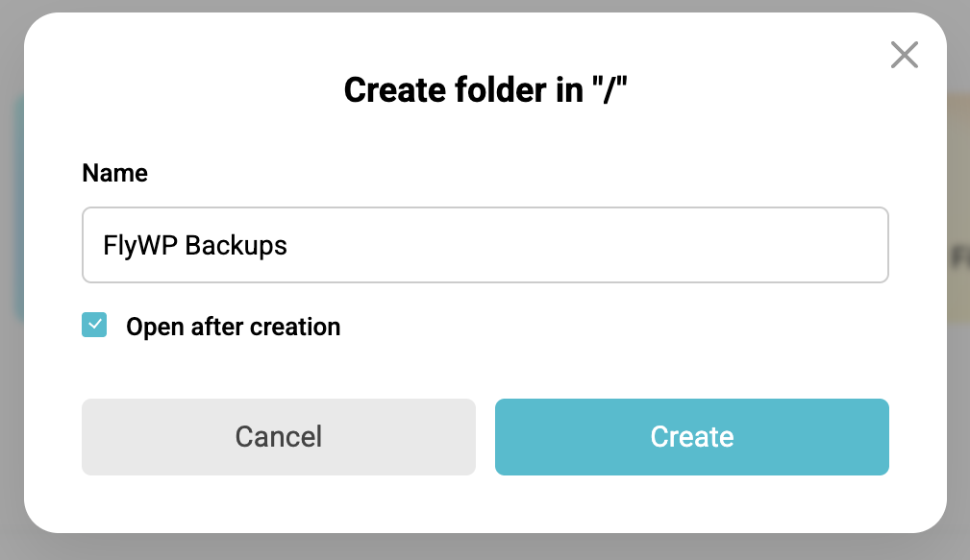This screenshot has width=970, height=560.
Task: Click the "FlyWP Backups" text in field
Action: (x=195, y=246)
